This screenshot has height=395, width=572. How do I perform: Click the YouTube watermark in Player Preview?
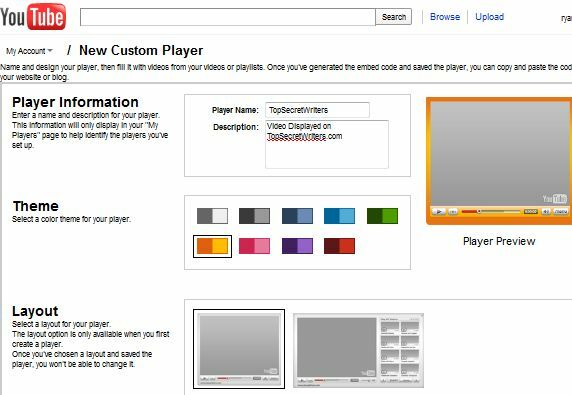pos(554,199)
